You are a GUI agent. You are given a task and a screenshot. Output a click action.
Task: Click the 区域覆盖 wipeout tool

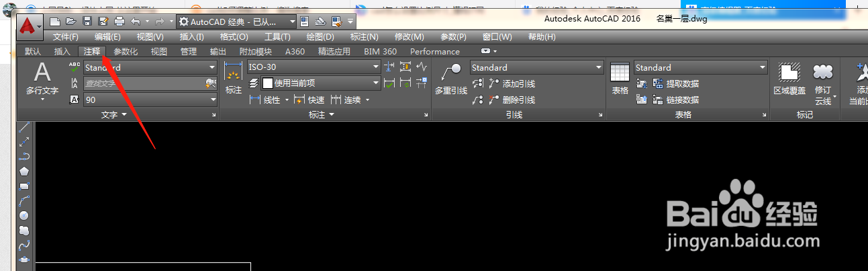789,78
